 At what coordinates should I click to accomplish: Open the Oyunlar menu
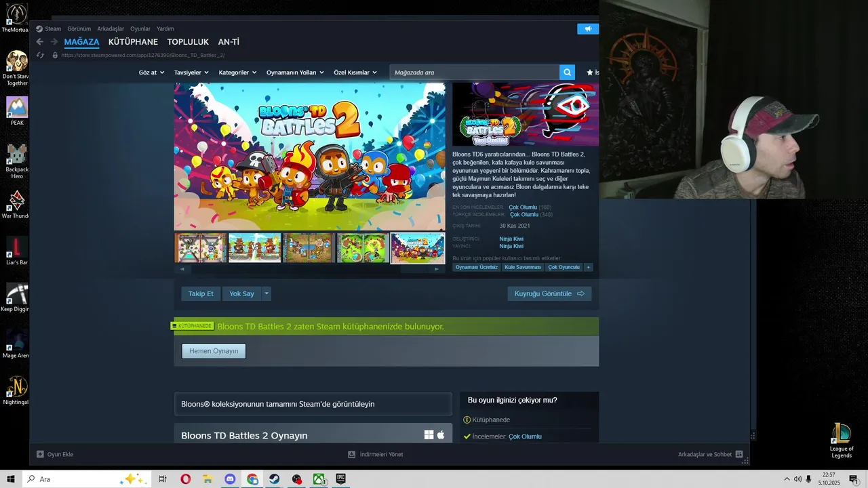(140, 28)
